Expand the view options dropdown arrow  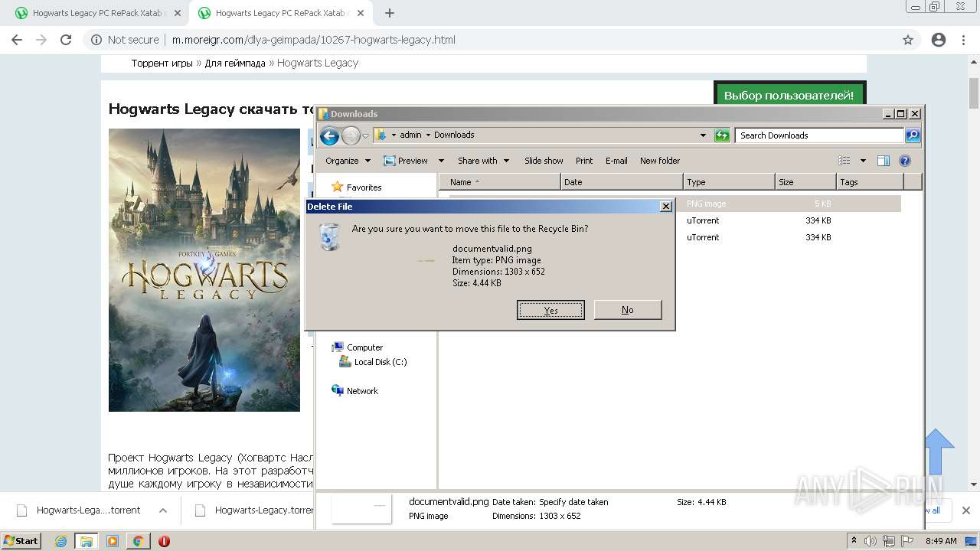click(x=863, y=161)
